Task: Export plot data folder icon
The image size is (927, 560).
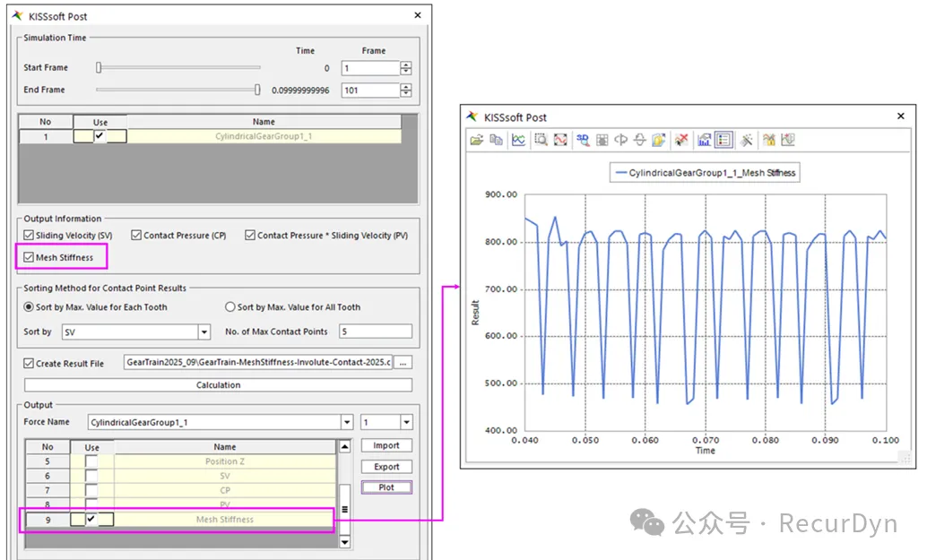Action: pos(659,140)
